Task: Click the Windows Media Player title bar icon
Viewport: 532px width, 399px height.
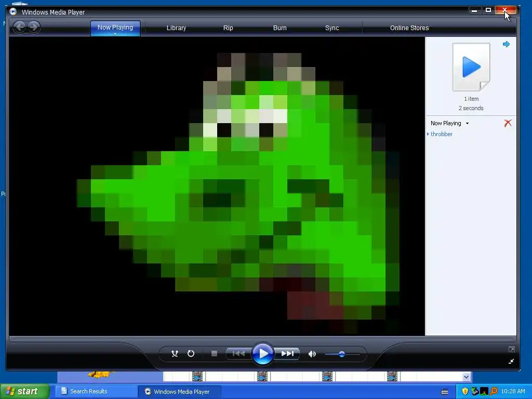Action: (x=13, y=12)
